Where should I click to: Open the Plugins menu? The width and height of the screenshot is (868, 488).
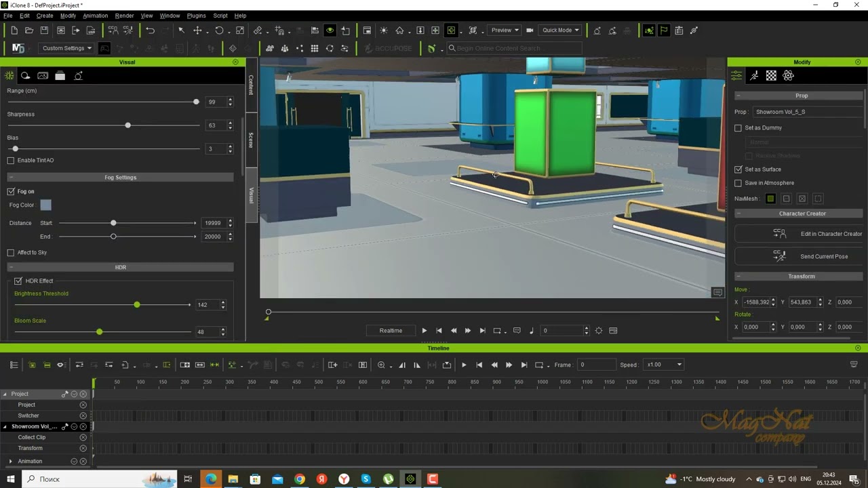pos(196,16)
